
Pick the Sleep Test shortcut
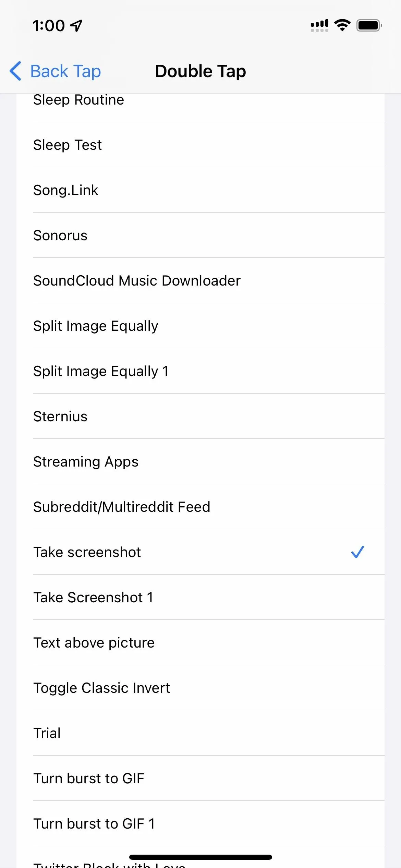click(200, 145)
